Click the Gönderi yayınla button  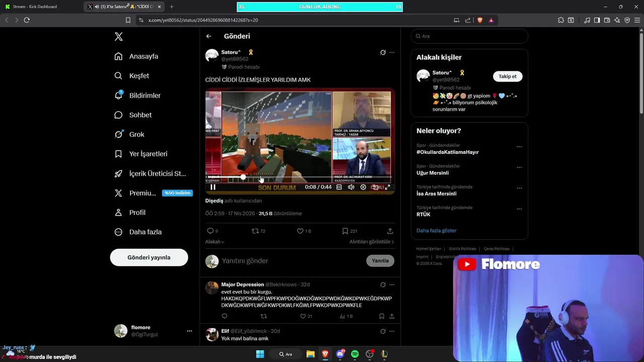[149, 257]
